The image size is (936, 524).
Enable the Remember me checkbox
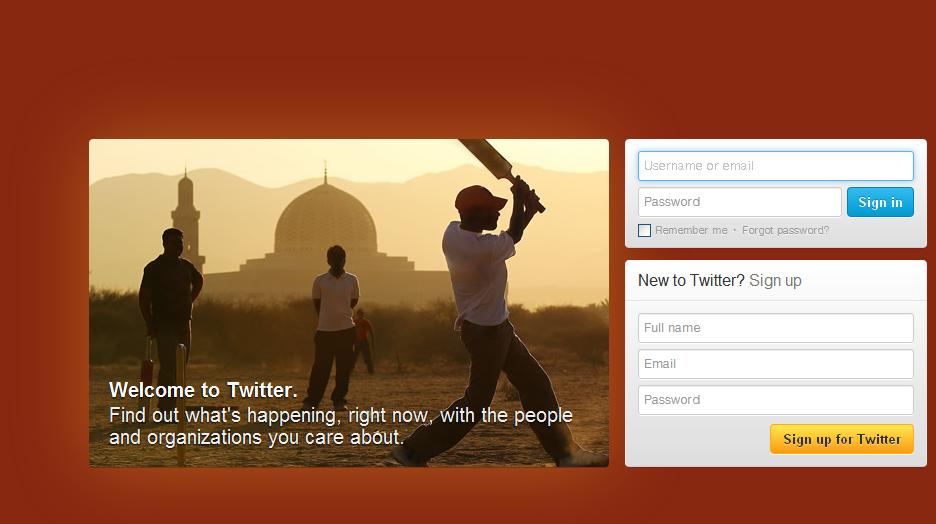pos(644,230)
